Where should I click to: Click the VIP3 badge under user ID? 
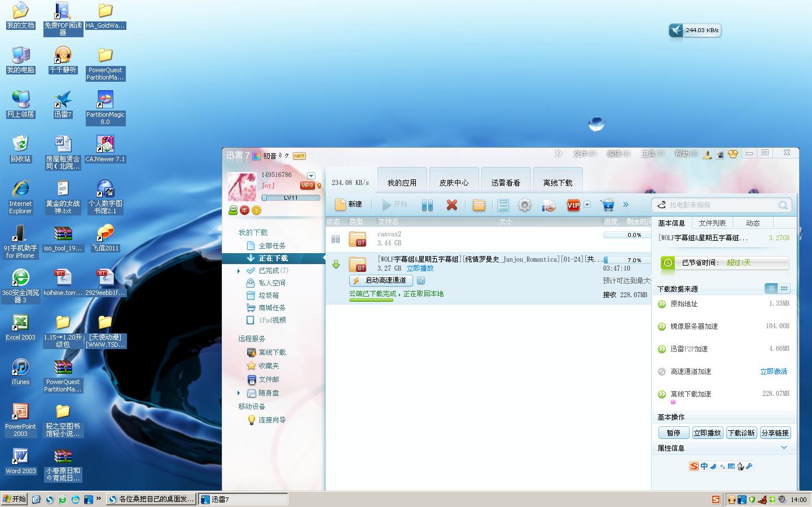tap(308, 186)
